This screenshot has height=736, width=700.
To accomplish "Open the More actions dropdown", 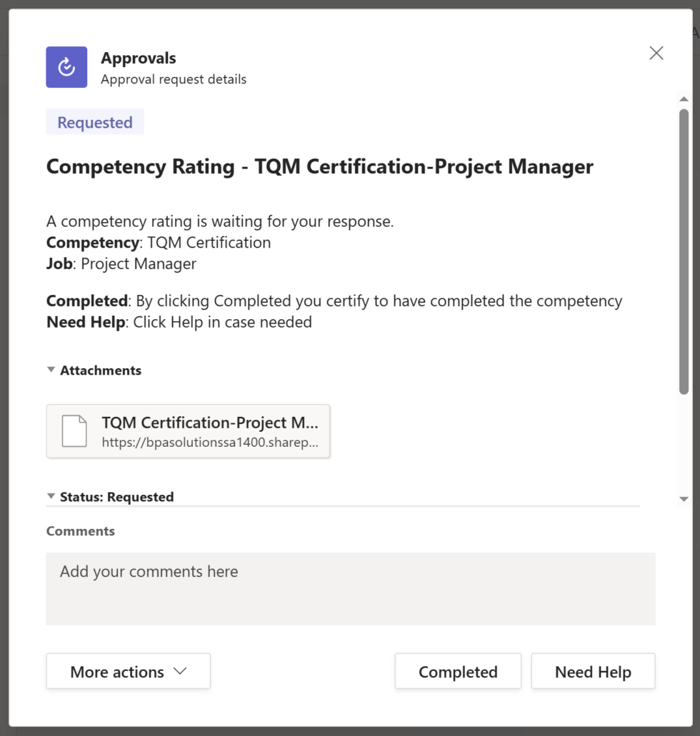I will (128, 670).
